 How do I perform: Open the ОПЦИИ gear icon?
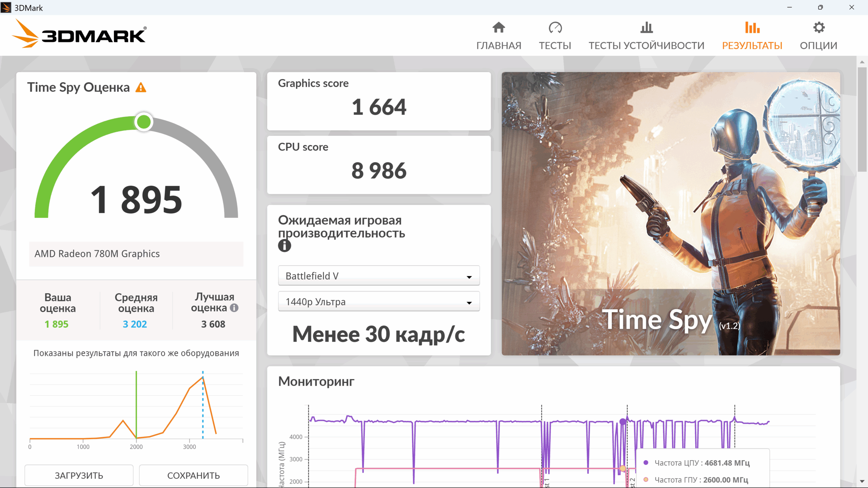[x=818, y=27]
